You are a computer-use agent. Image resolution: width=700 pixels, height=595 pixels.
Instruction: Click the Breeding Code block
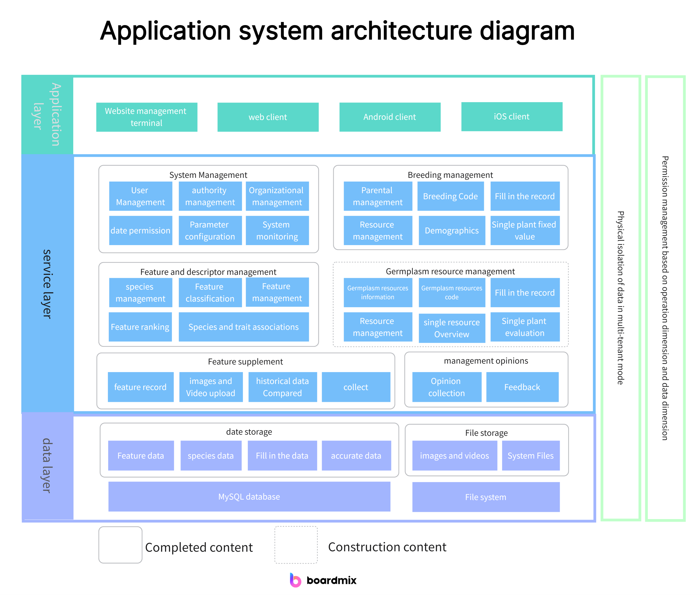tap(450, 196)
